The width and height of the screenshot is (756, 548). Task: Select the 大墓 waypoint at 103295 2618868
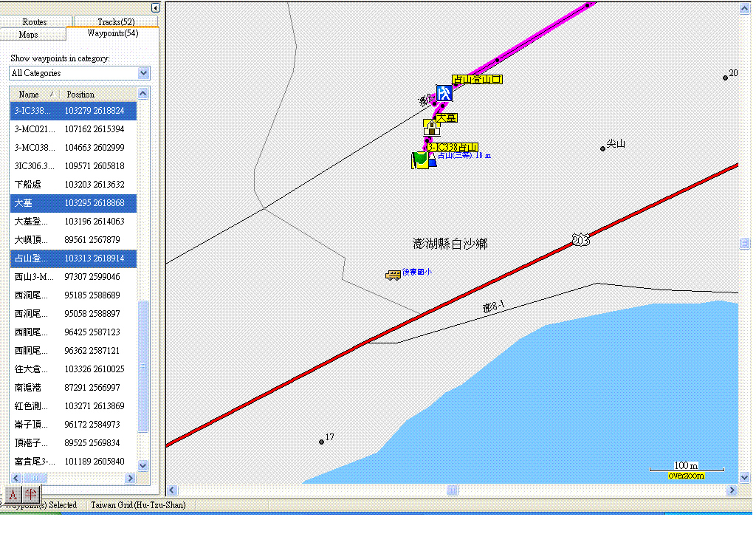point(73,203)
